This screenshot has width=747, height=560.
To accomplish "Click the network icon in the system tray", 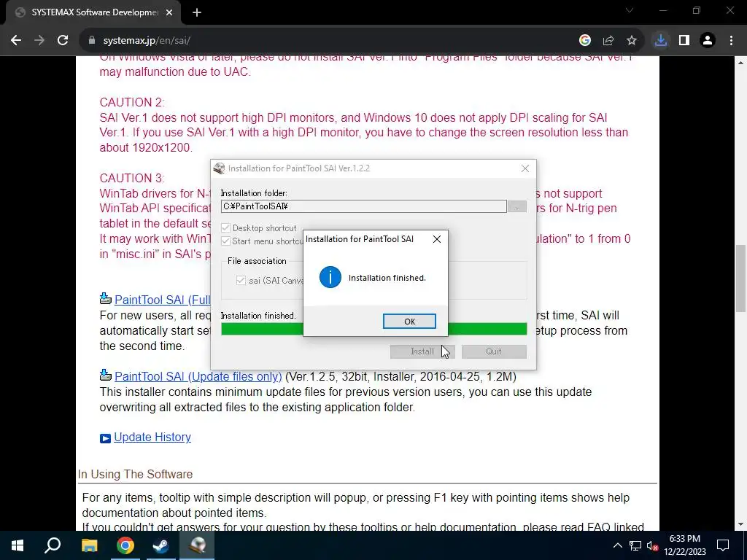I will coord(635,545).
